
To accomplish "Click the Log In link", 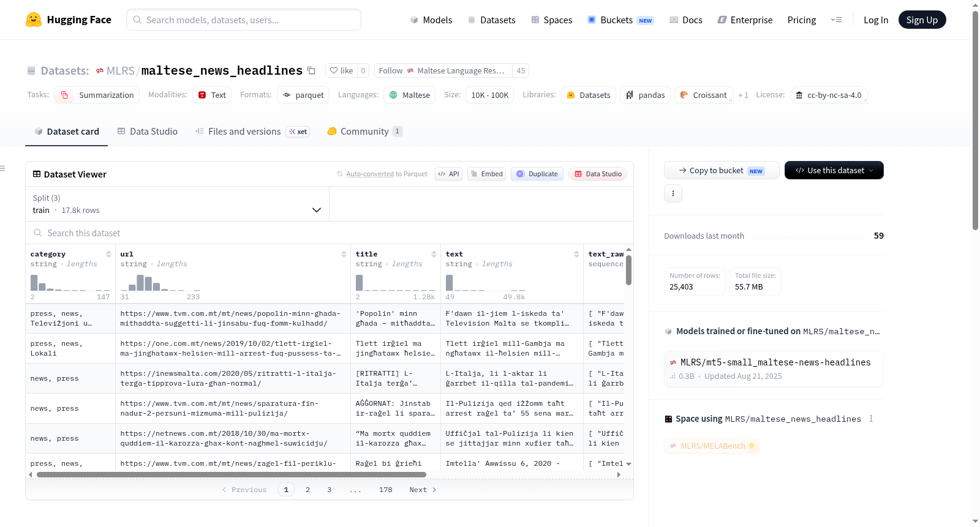I will pos(876,20).
